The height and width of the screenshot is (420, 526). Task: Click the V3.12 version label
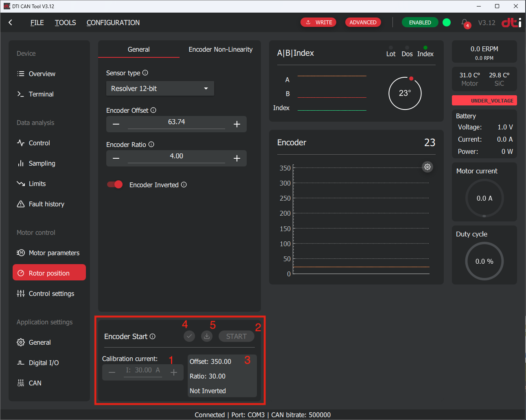[487, 23]
